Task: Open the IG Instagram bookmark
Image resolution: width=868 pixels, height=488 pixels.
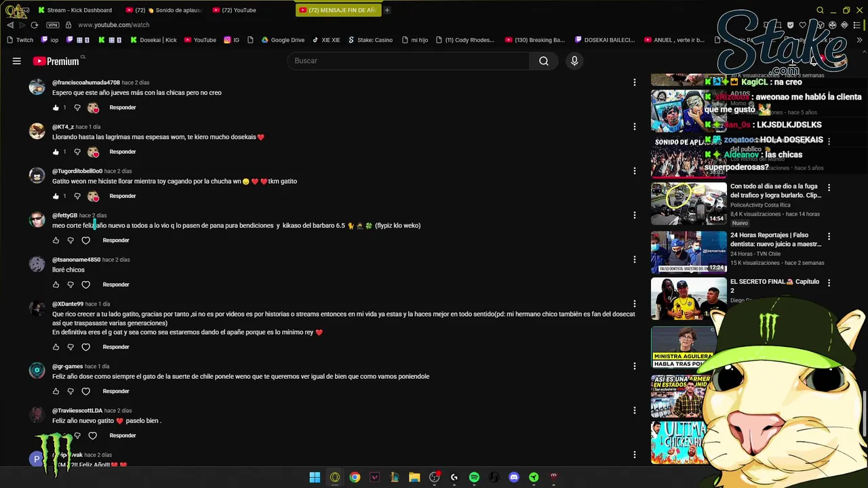Action: 231,40
